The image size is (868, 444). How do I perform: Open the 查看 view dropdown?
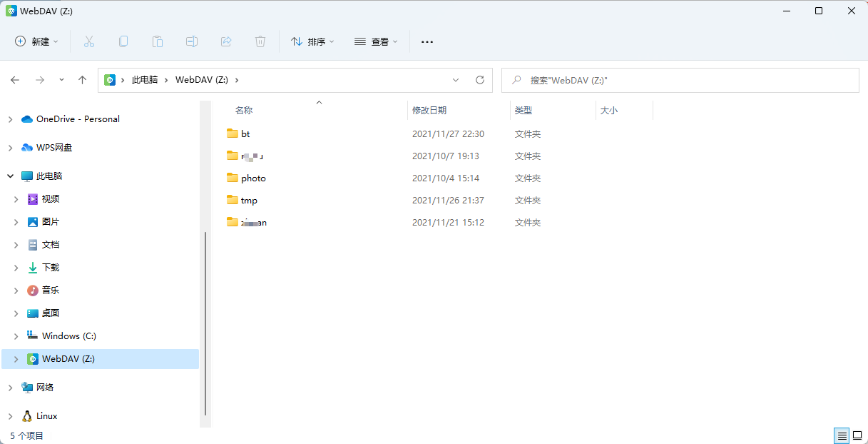pos(375,41)
